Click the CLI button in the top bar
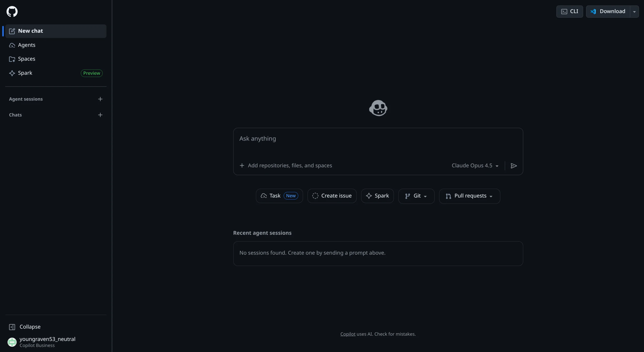 click(569, 11)
